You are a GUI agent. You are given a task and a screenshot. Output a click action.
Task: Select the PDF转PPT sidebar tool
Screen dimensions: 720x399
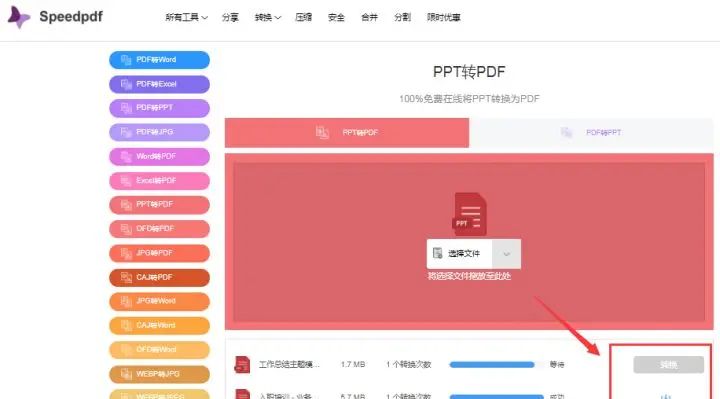coord(159,108)
